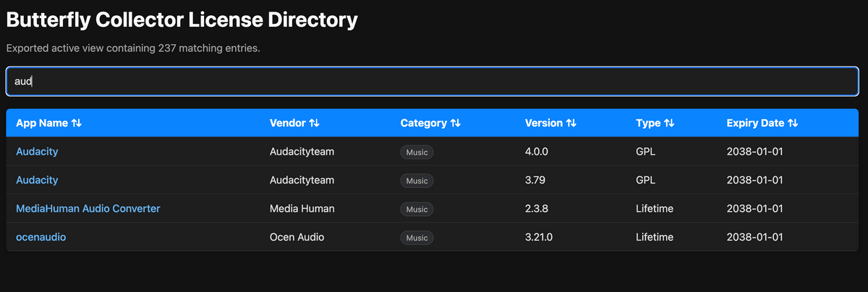868x292 pixels.
Task: Click the GPL type in the 4.0.0 row
Action: click(x=646, y=152)
